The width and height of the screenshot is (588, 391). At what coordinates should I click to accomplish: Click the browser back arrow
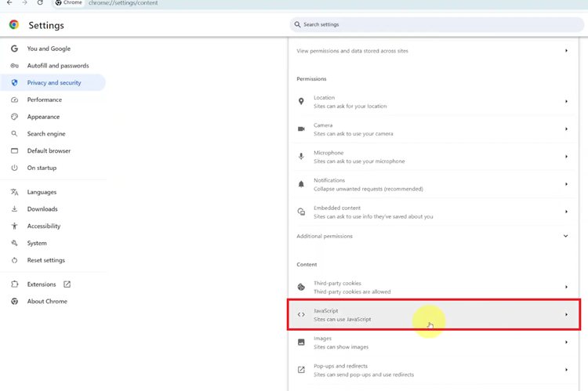click(x=9, y=2)
